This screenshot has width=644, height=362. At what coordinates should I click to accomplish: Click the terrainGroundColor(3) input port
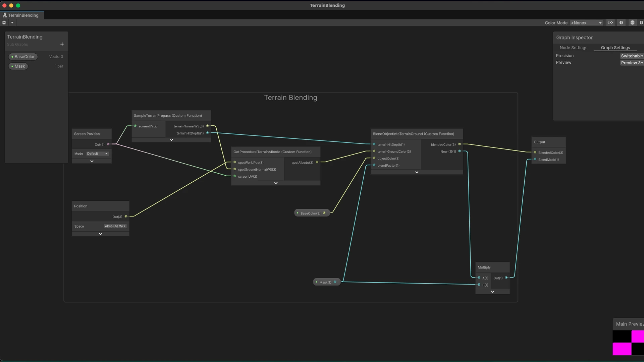374,151
